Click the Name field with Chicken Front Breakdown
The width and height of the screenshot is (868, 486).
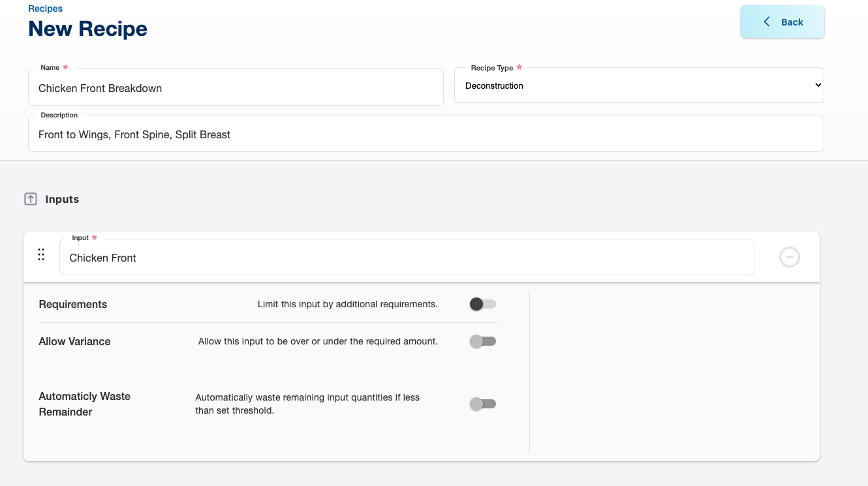[235, 88]
